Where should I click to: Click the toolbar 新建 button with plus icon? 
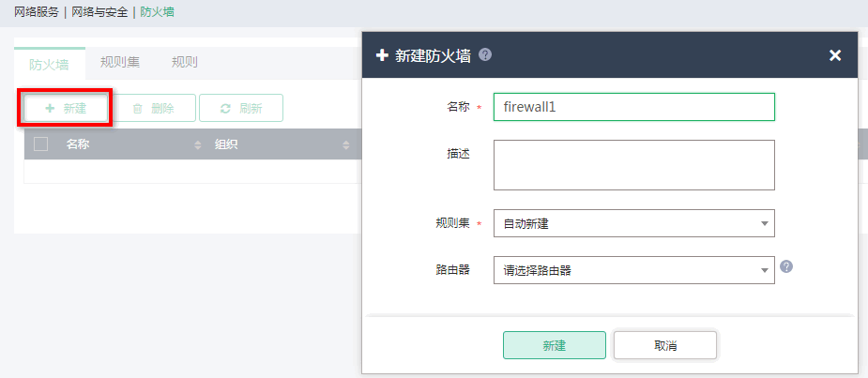click(66, 109)
